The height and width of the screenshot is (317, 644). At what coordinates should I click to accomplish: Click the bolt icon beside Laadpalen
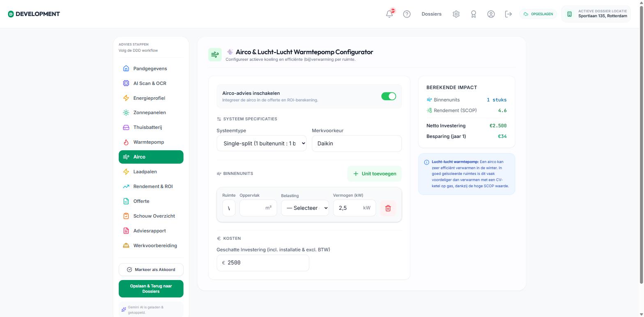tap(126, 172)
